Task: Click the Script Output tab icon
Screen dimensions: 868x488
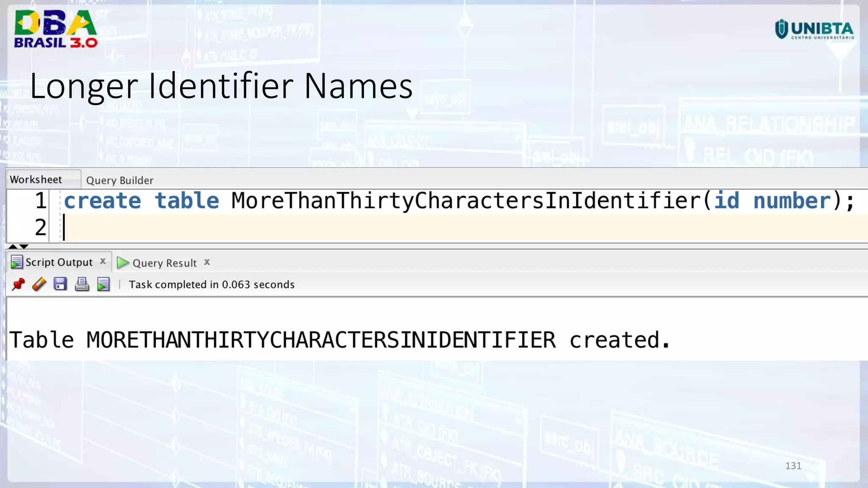Action: [17, 262]
